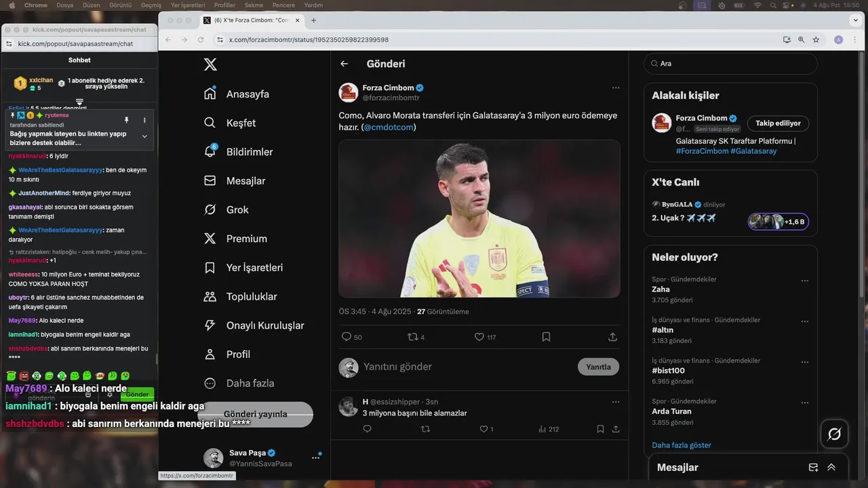Click the Onaylı Kuruluşlar lightning icon

coord(210,325)
